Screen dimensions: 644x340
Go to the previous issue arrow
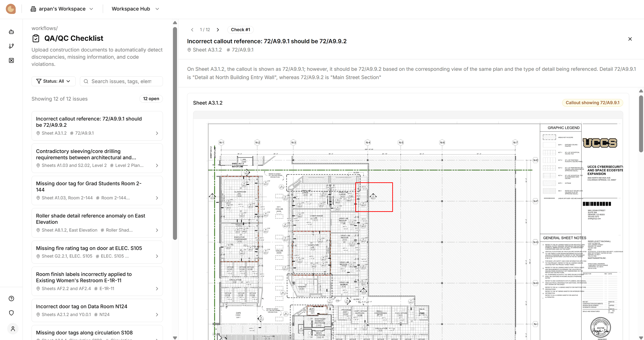click(x=192, y=30)
